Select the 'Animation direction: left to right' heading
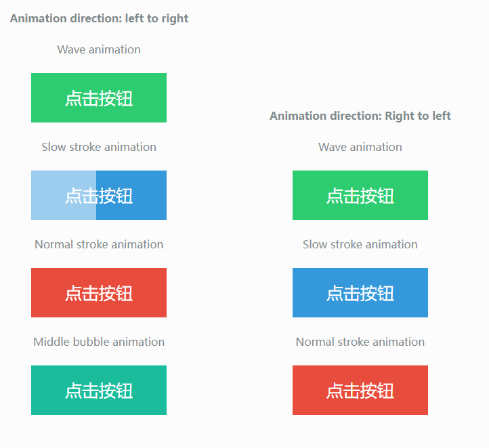Screen dimensions: 489x448 point(99,18)
